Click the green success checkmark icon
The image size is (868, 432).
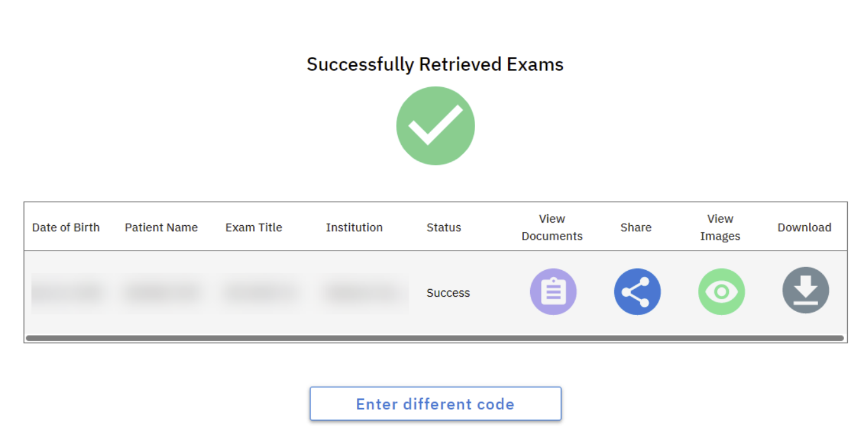pos(435,125)
